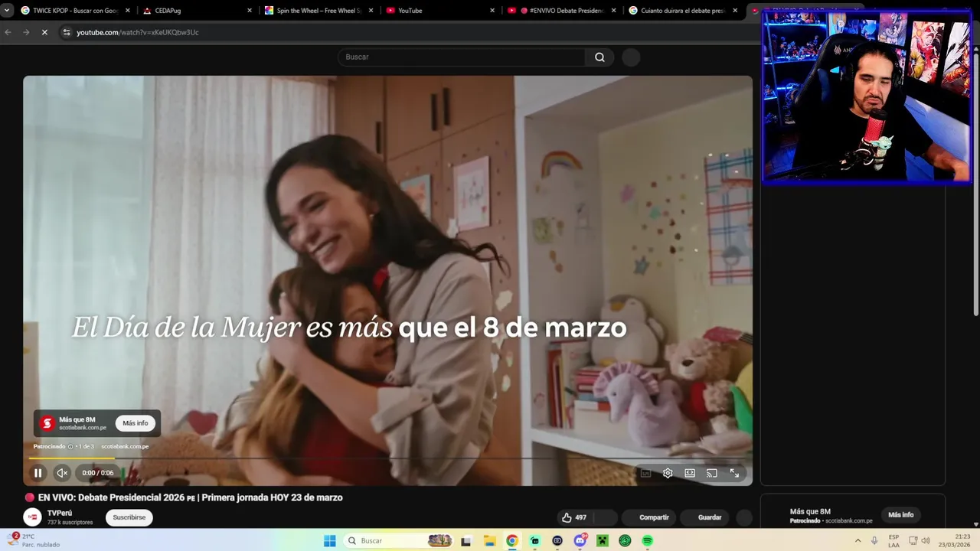Click the YouTube Buscar search field
980x551 pixels.
tap(462, 57)
